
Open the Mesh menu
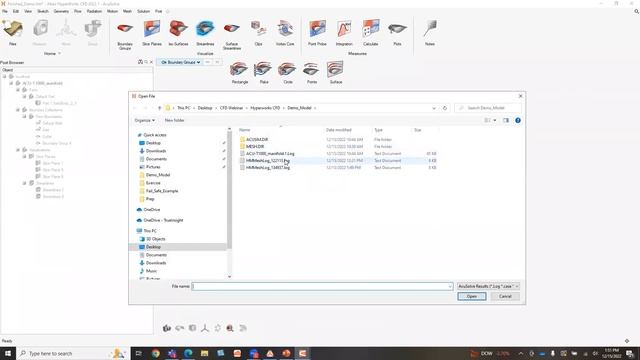coord(127,11)
